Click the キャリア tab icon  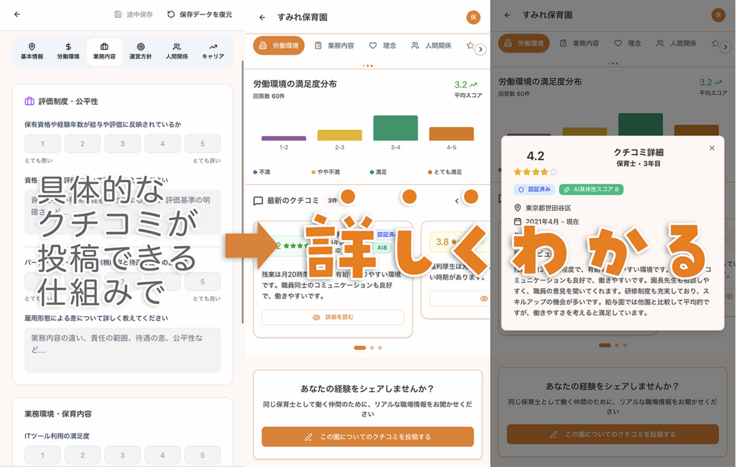pyautogui.click(x=213, y=51)
